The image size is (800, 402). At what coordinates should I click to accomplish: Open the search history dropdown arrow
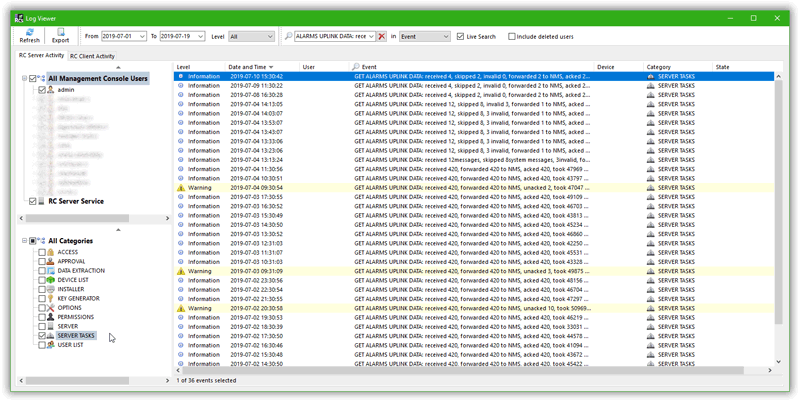tap(371, 37)
